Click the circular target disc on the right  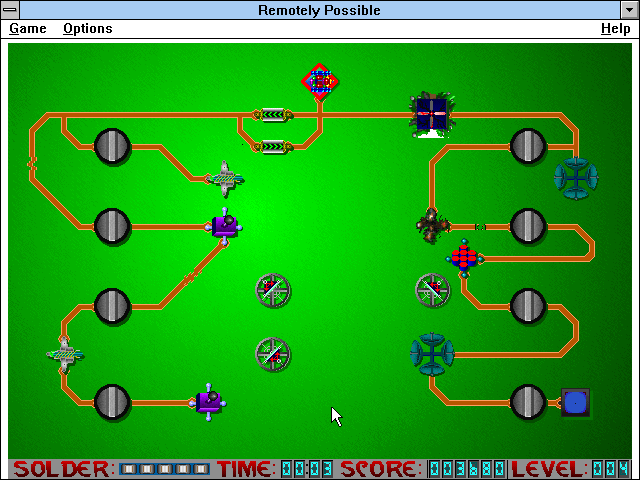click(x=433, y=290)
